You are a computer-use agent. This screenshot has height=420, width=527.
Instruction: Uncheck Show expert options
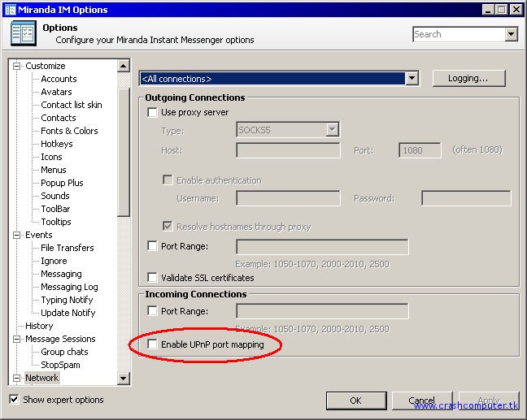14,400
